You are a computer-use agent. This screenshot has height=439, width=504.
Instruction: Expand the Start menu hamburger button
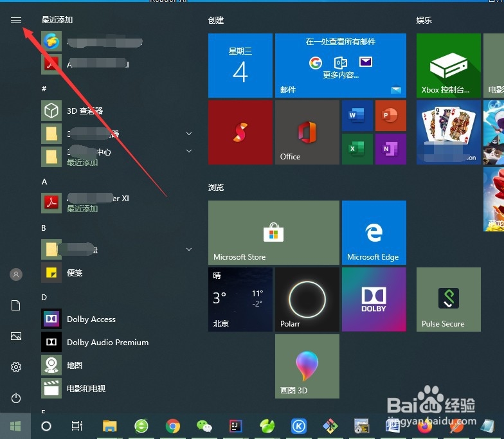pyautogui.click(x=15, y=21)
